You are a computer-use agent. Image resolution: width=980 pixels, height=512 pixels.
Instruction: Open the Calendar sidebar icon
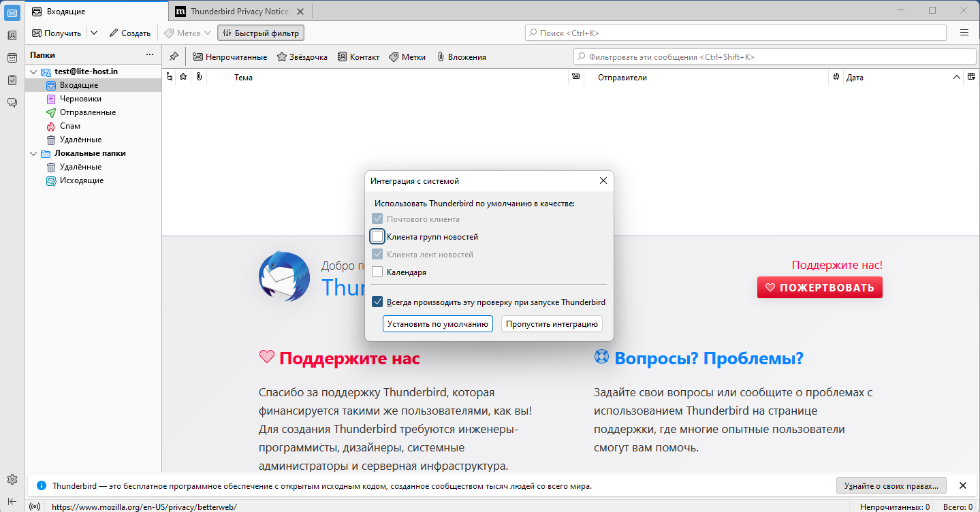(12, 58)
